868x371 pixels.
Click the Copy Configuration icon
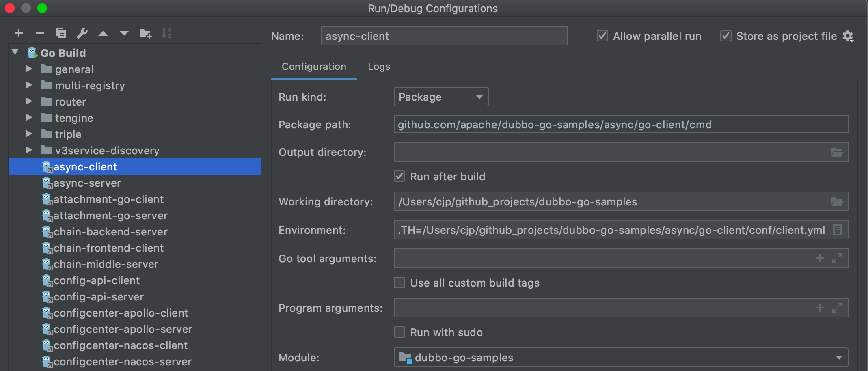(x=61, y=33)
